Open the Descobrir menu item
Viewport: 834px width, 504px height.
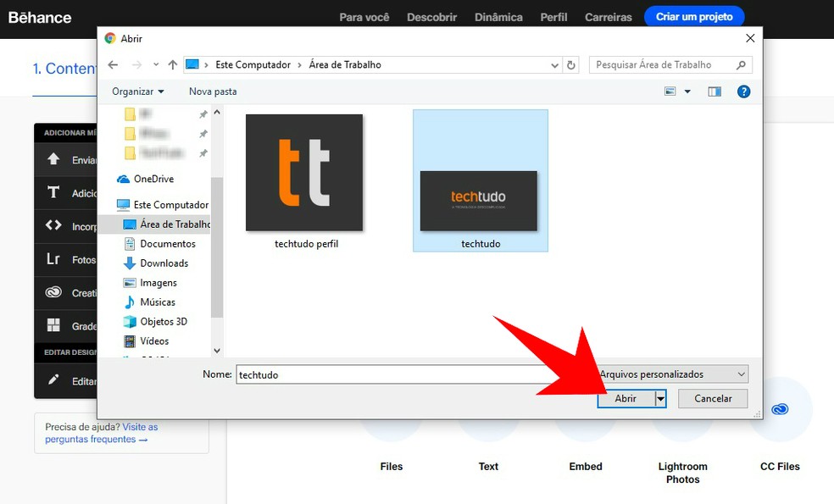click(431, 16)
